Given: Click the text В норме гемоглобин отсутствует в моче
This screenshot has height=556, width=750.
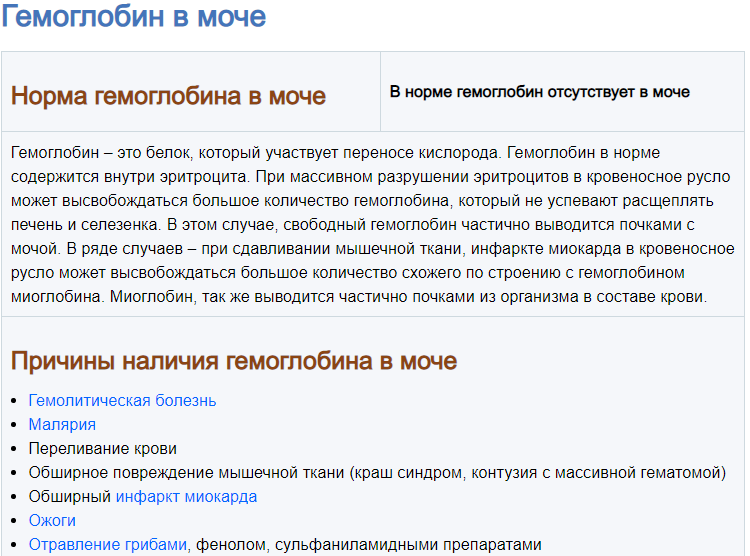Looking at the screenshot, I should click(x=540, y=92).
